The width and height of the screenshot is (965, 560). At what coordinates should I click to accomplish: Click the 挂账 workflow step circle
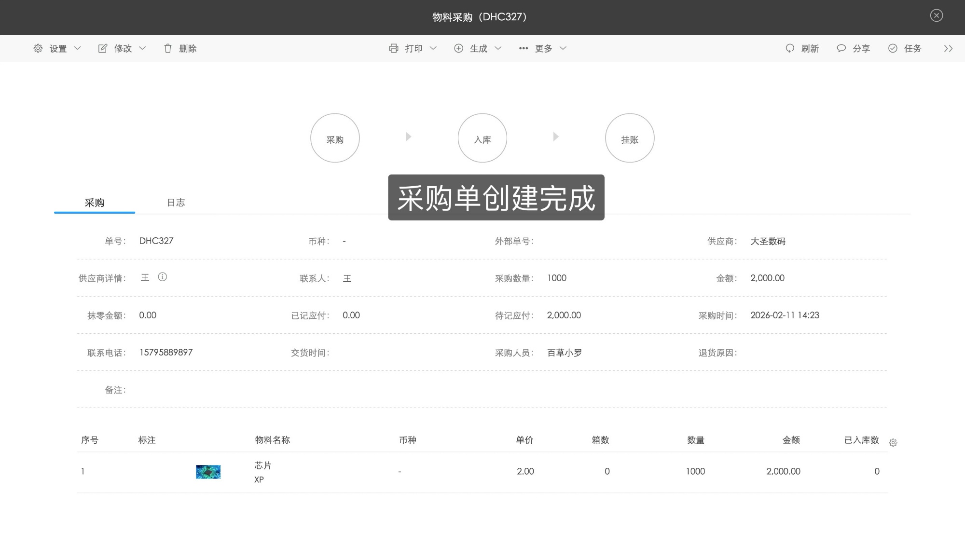(x=630, y=138)
